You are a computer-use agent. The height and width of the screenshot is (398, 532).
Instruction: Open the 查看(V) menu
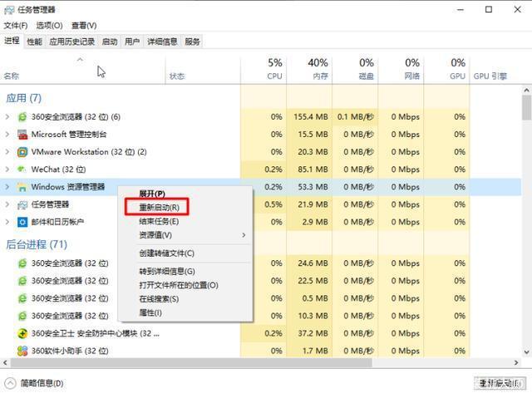point(84,26)
